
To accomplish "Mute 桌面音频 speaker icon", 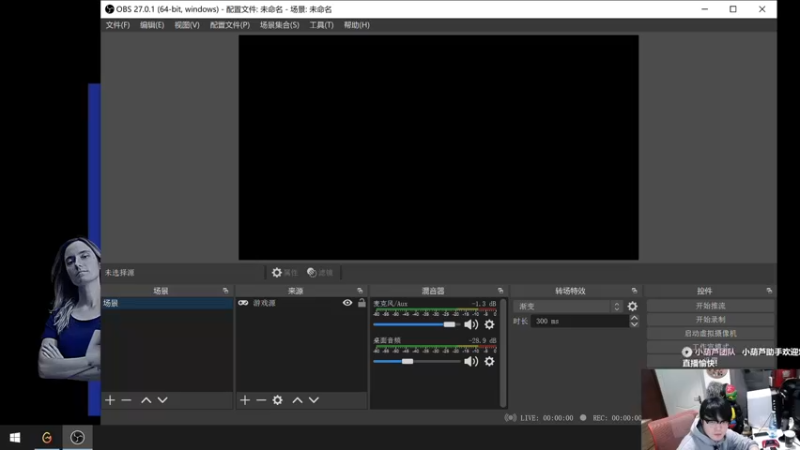I will [471, 361].
